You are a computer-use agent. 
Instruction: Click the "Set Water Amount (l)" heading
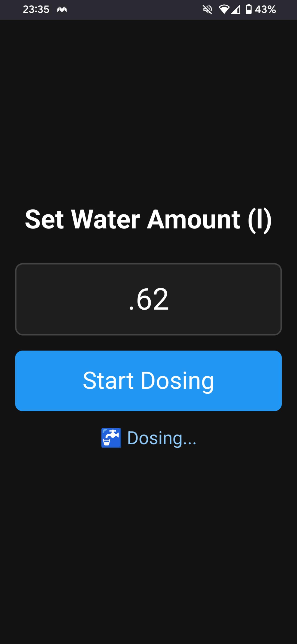[148, 219]
